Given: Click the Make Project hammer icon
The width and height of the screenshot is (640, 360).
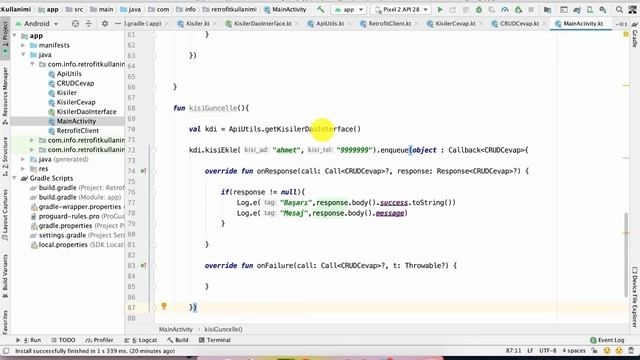Looking at the screenshot, I should [321, 9].
